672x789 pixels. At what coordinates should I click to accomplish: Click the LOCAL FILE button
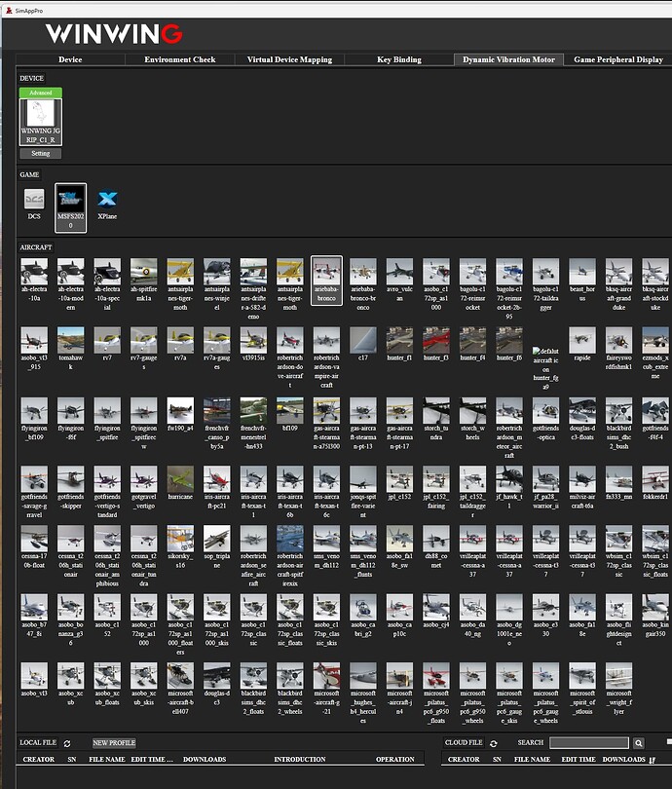point(38,742)
